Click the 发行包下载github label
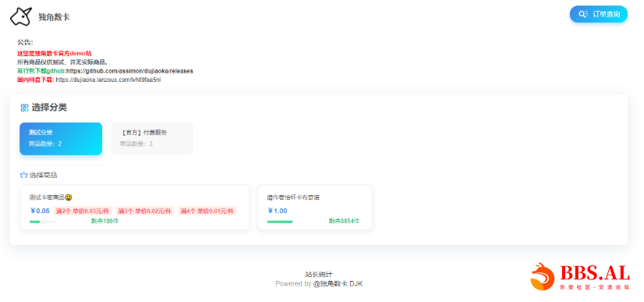Viewport: 644px width, 302px height. [x=41, y=71]
